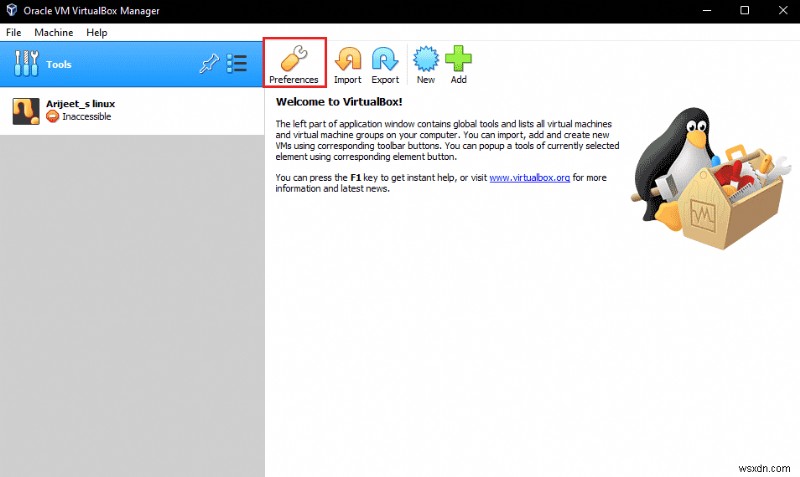Maximize the VirtualBox Manager window

point(744,11)
